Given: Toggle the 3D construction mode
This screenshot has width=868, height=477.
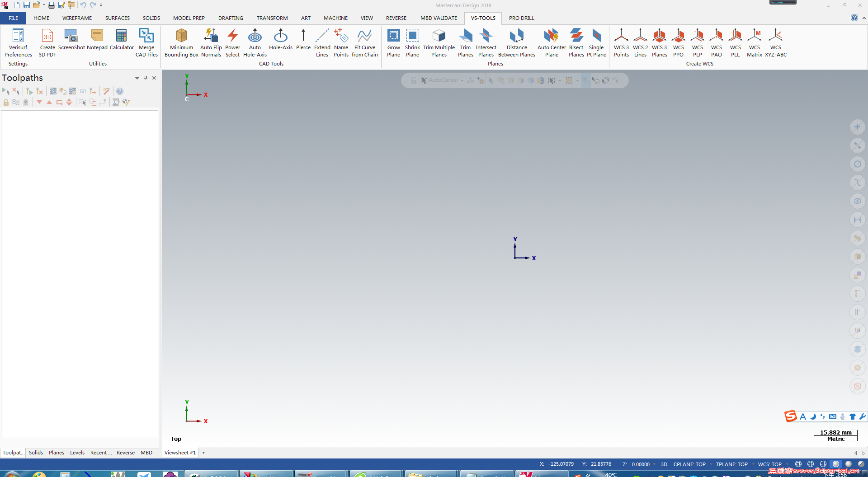Looking at the screenshot, I should pos(664,464).
